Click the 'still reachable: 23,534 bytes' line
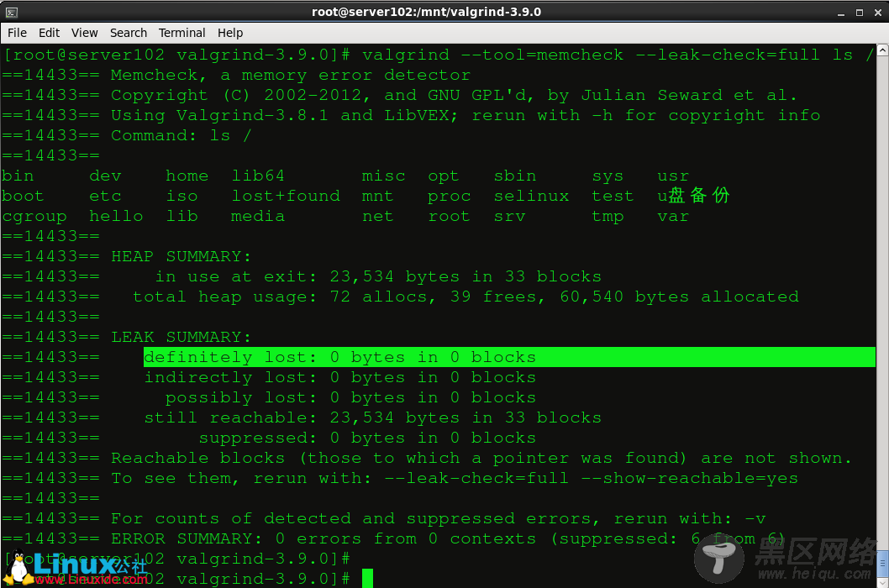 coord(372,417)
